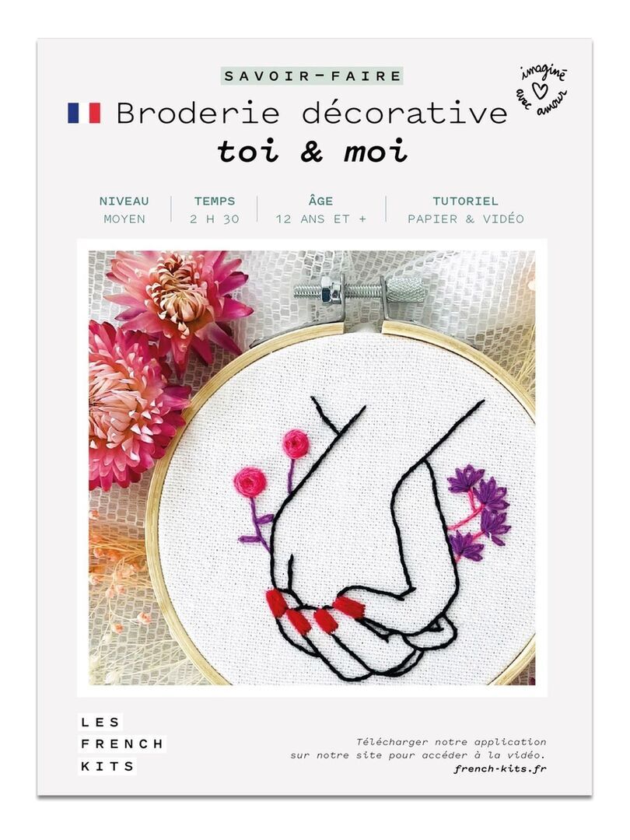Click the French flag icon
Image resolution: width=630 pixels, height=840 pixels.
click(83, 113)
